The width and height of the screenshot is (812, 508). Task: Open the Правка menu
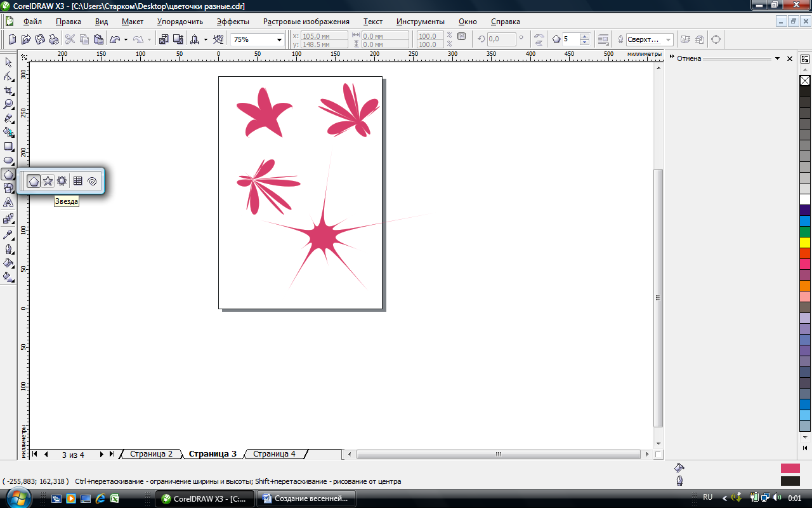tap(68, 22)
